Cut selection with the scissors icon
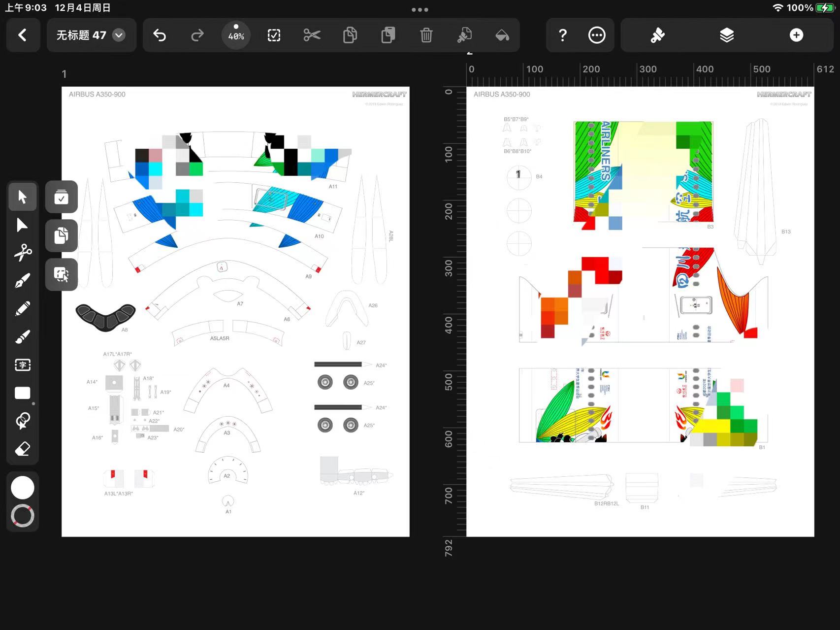The height and width of the screenshot is (630, 840). pyautogui.click(x=312, y=35)
